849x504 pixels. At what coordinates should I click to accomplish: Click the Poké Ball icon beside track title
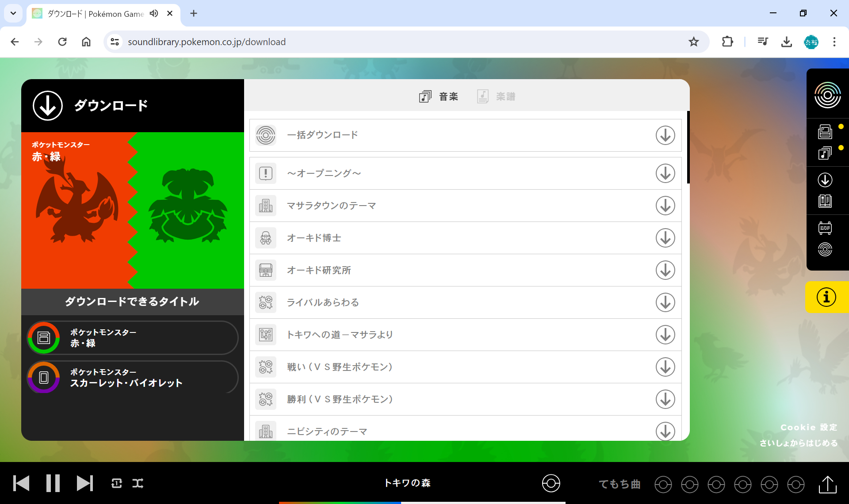pyautogui.click(x=551, y=483)
